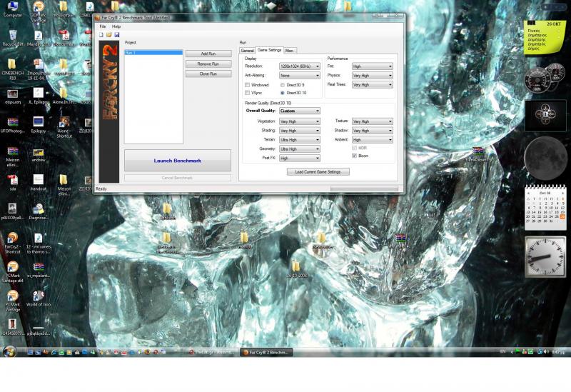571x392 pixels.
Task: Click the Launch Benchmark button
Action: (178, 160)
